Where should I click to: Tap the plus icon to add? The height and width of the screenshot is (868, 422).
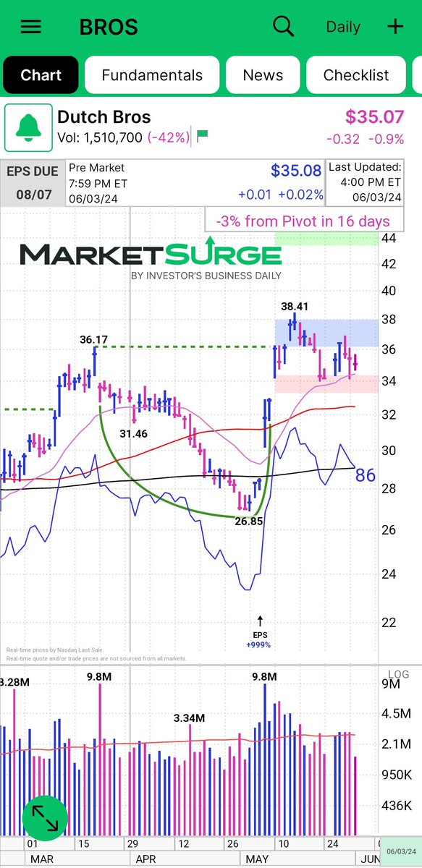point(395,27)
